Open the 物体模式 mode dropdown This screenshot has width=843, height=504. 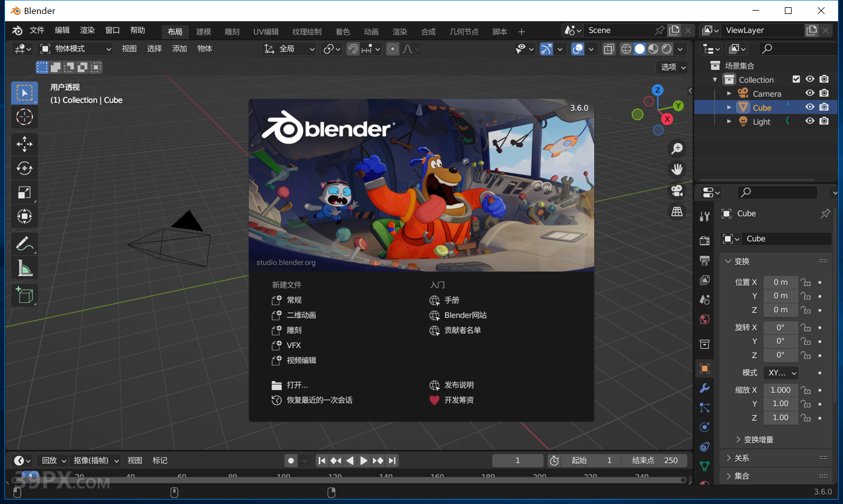[x=75, y=49]
